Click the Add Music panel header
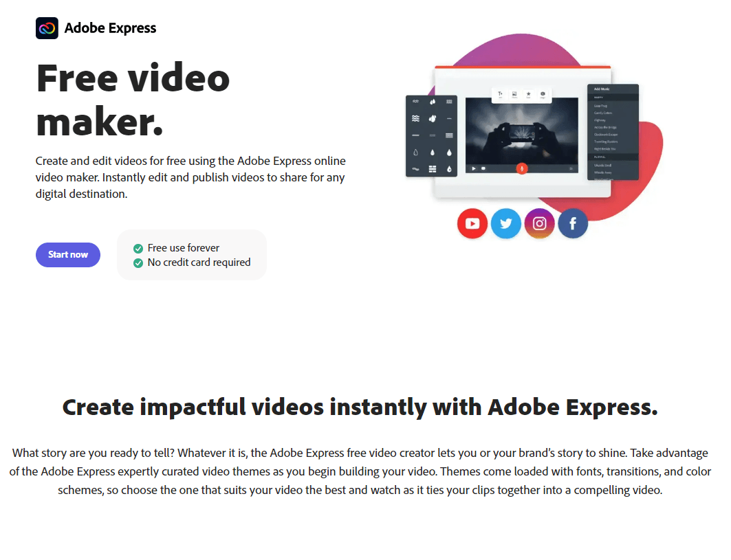The image size is (731, 560). point(613,89)
